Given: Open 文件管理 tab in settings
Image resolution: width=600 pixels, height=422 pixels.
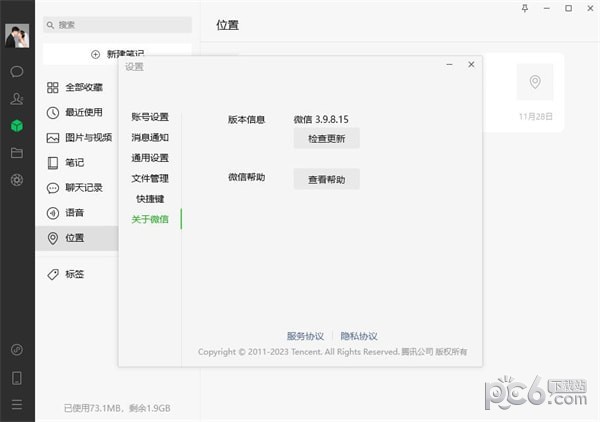Looking at the screenshot, I should (x=150, y=179).
